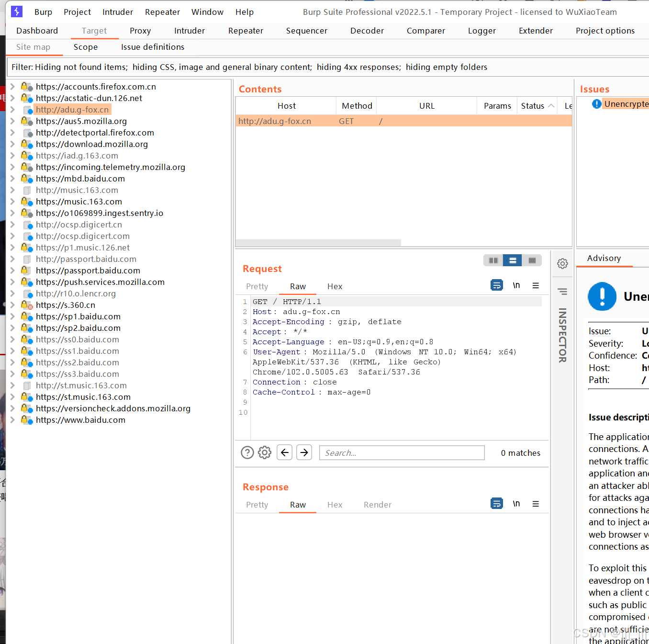The height and width of the screenshot is (644, 649).
Task: Select the GET / row in Contents table
Action: (404, 121)
